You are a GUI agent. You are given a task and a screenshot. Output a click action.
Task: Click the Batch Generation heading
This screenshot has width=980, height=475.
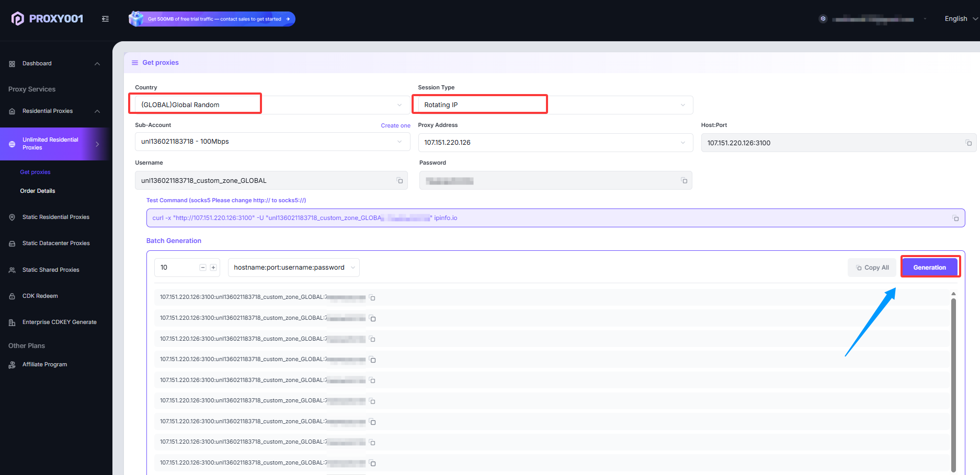(x=174, y=241)
